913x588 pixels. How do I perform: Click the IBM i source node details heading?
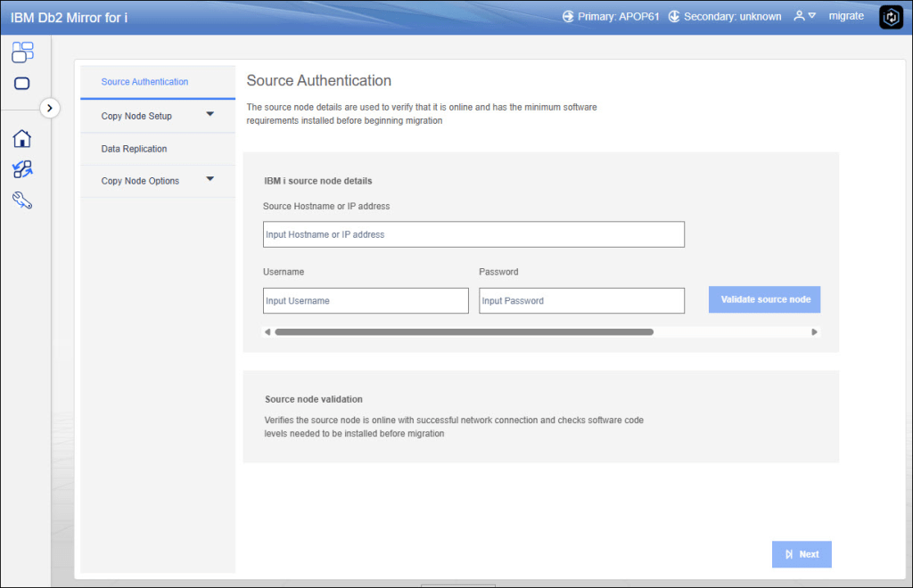pyautogui.click(x=318, y=181)
